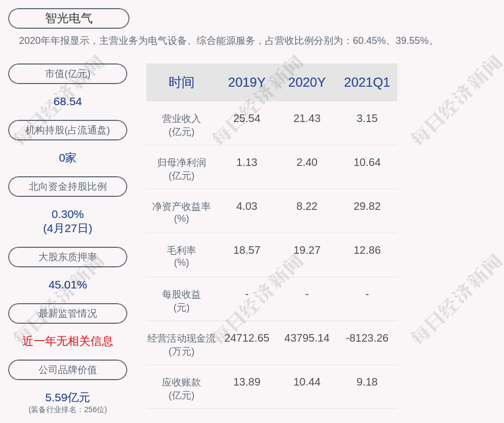Image resolution: width=504 pixels, height=423 pixels.
Task: Click net profit value 2.40
Action: (307, 162)
